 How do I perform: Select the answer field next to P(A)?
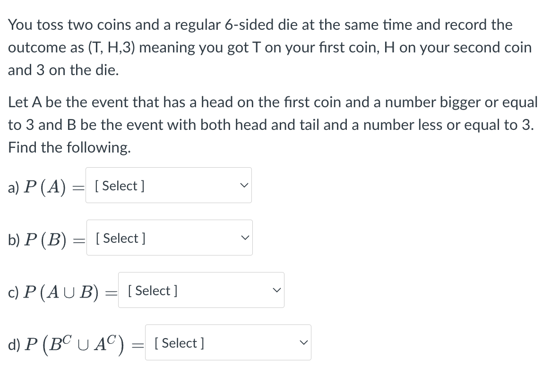168,185
